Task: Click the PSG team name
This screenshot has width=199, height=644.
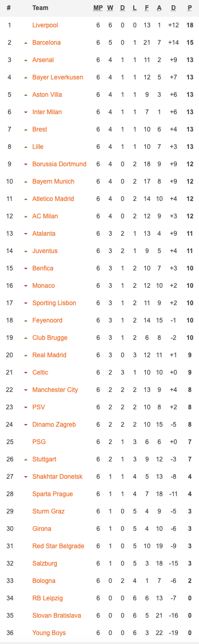Action: point(39,442)
